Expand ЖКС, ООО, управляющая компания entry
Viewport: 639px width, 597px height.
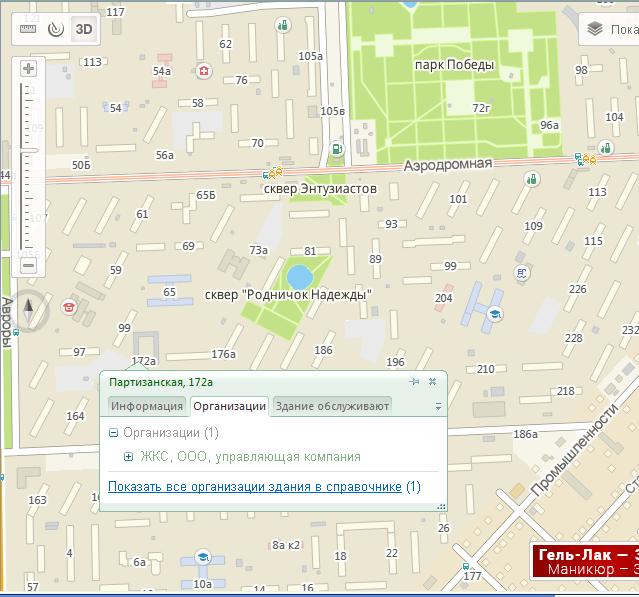(x=128, y=457)
